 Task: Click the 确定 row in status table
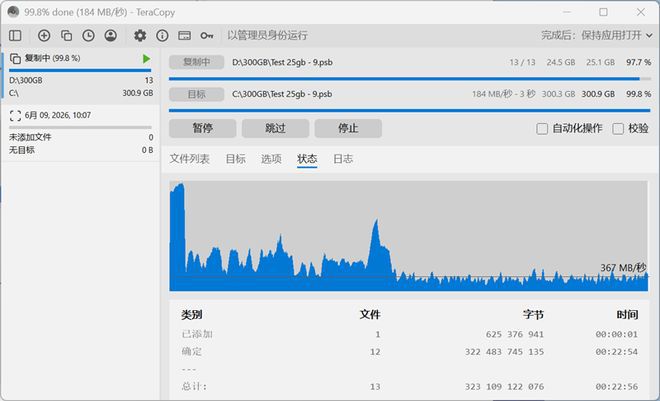(410, 352)
